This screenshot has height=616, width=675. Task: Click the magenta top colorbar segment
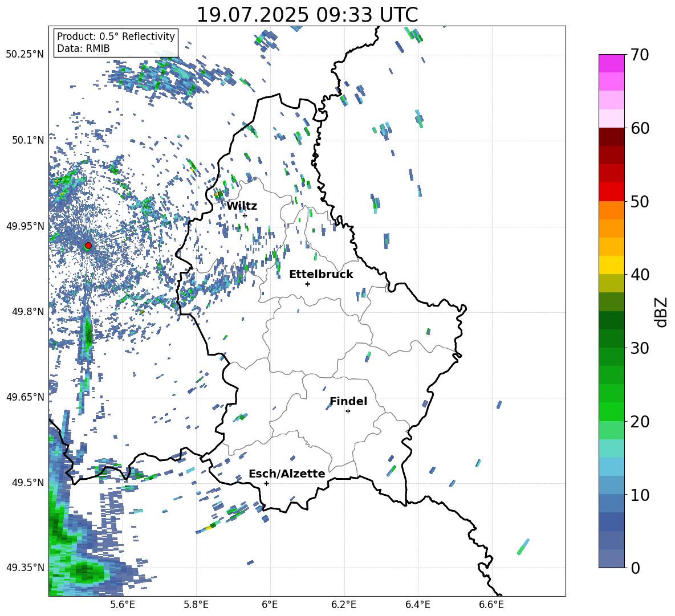611,63
